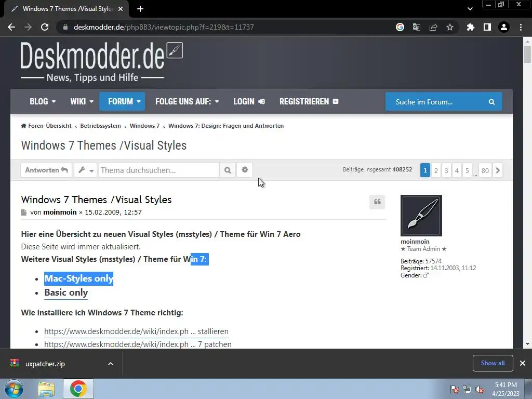532x399 pixels.
Task: Open the topic tools wrench dropdown
Action: point(86,170)
